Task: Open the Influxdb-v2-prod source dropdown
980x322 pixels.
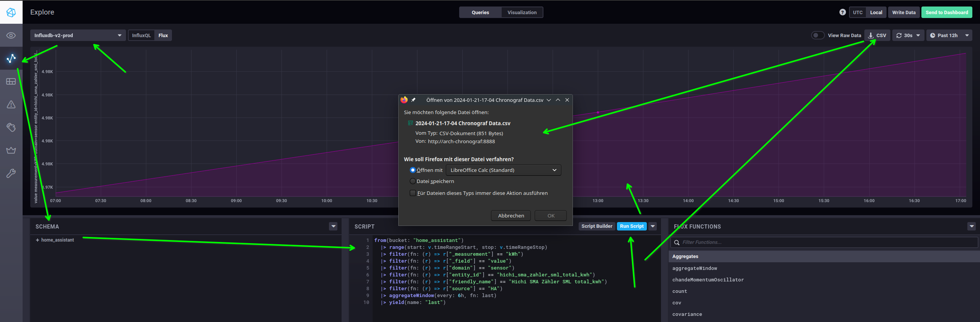Action: point(78,35)
